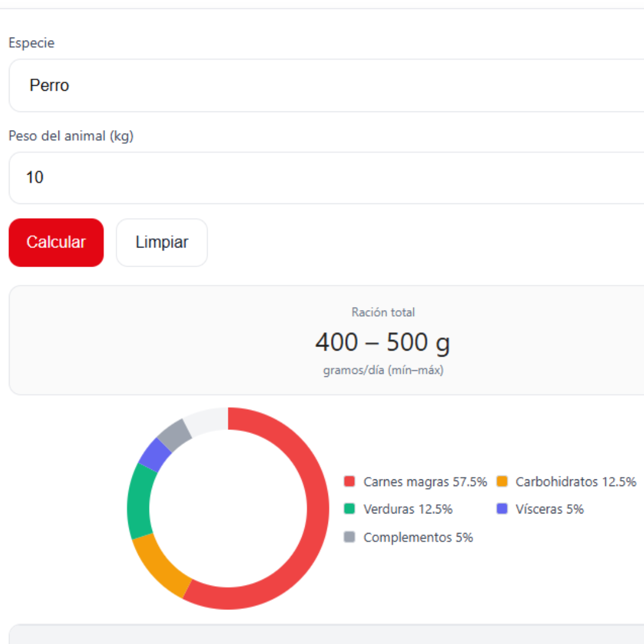Click the red Carnes magras legend square
644x644 pixels.
tap(350, 481)
